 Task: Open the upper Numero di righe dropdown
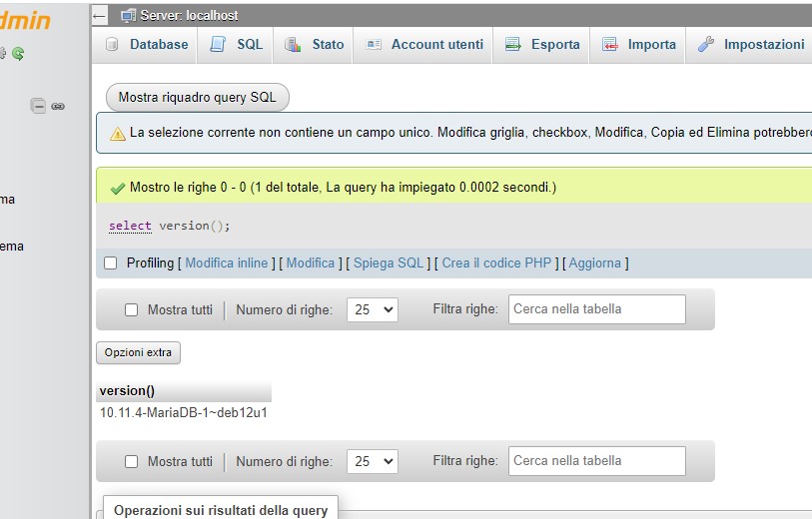[x=372, y=310]
